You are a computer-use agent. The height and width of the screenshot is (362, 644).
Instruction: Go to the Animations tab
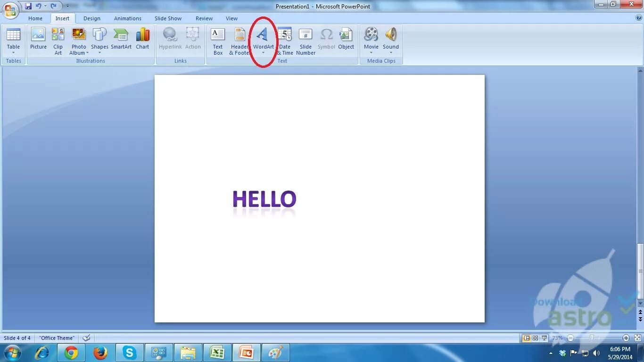[127, 18]
